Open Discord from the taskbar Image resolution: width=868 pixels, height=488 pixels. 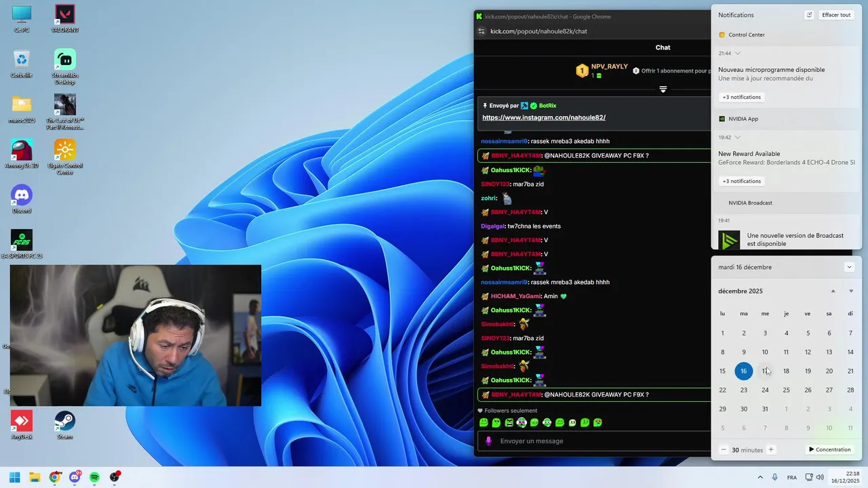75,477
